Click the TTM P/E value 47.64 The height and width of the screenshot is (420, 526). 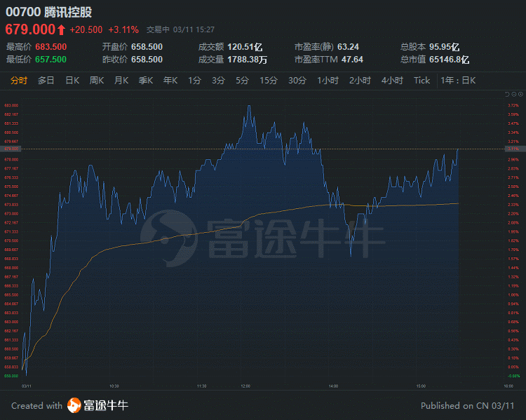click(352, 60)
